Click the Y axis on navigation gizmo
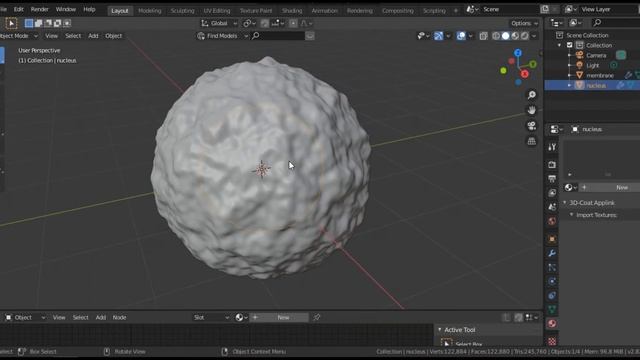640x360 pixels. click(x=533, y=64)
